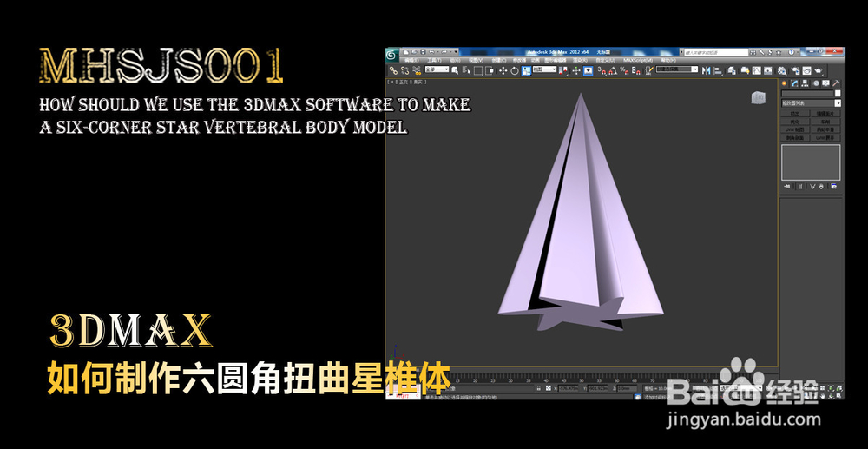The height and width of the screenshot is (449, 868).
Task: Open the Rendered Frame Window
Action: (806, 70)
